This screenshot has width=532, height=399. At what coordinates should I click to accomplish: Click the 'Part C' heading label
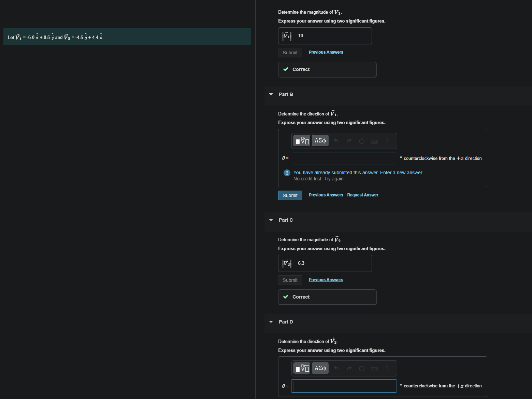pyautogui.click(x=286, y=220)
